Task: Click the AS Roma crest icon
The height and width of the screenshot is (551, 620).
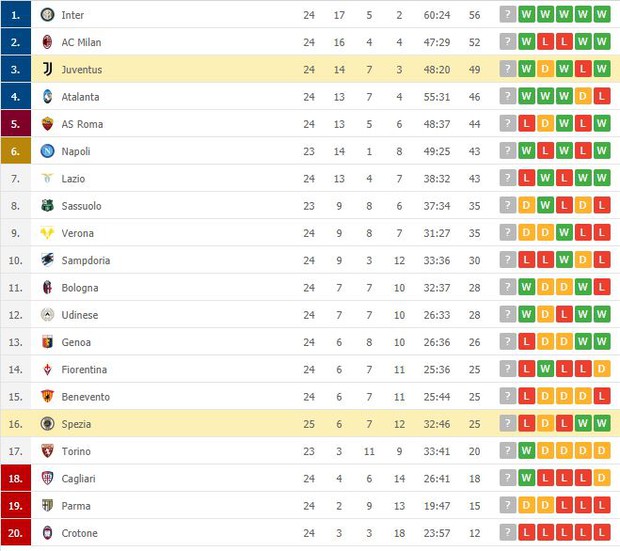Action: 47,124
